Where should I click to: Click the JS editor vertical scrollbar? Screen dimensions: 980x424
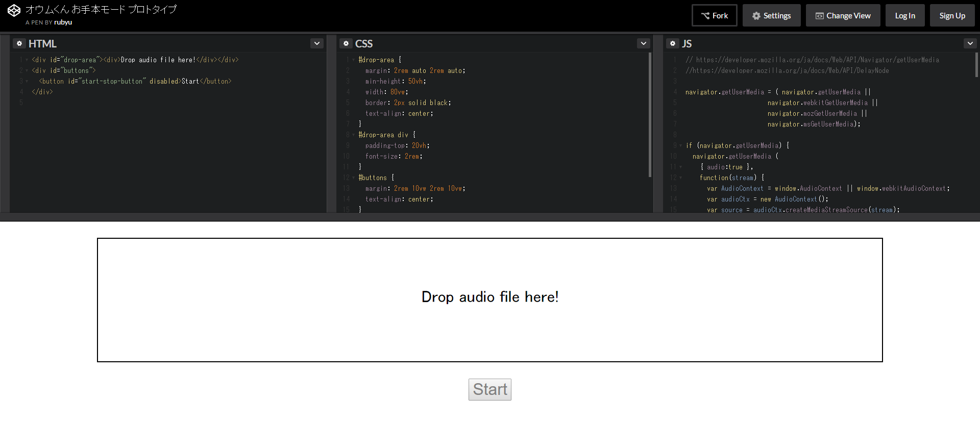[x=976, y=65]
